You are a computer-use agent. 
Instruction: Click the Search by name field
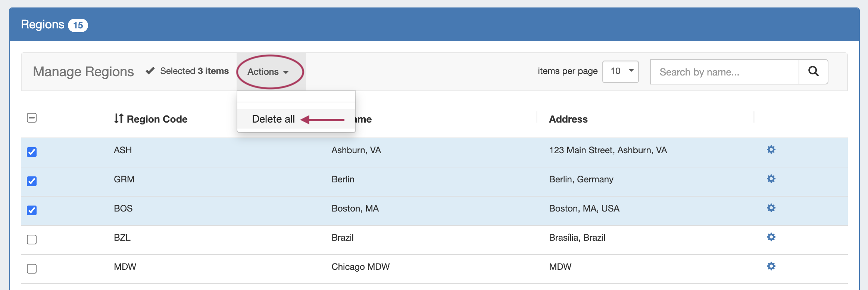point(724,72)
